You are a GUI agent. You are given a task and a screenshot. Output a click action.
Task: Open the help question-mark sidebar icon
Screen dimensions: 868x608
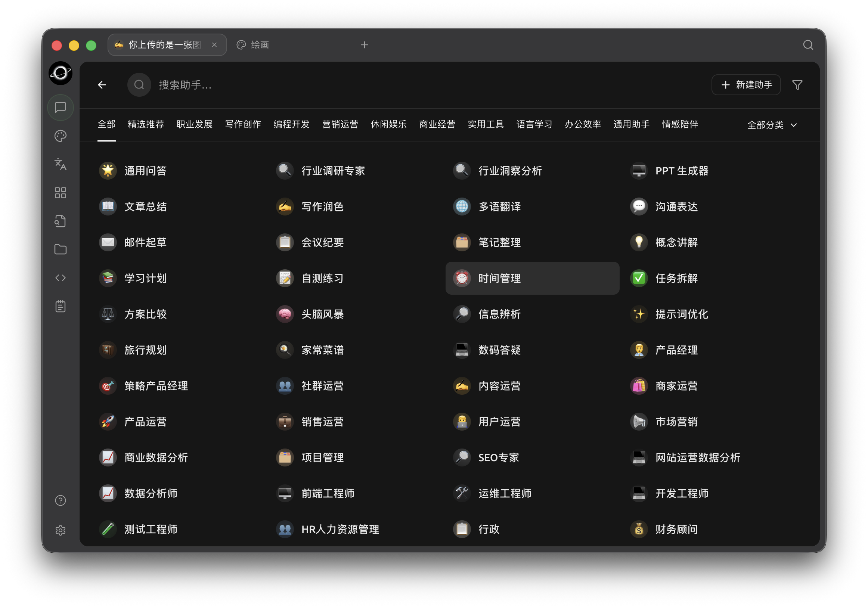(61, 500)
